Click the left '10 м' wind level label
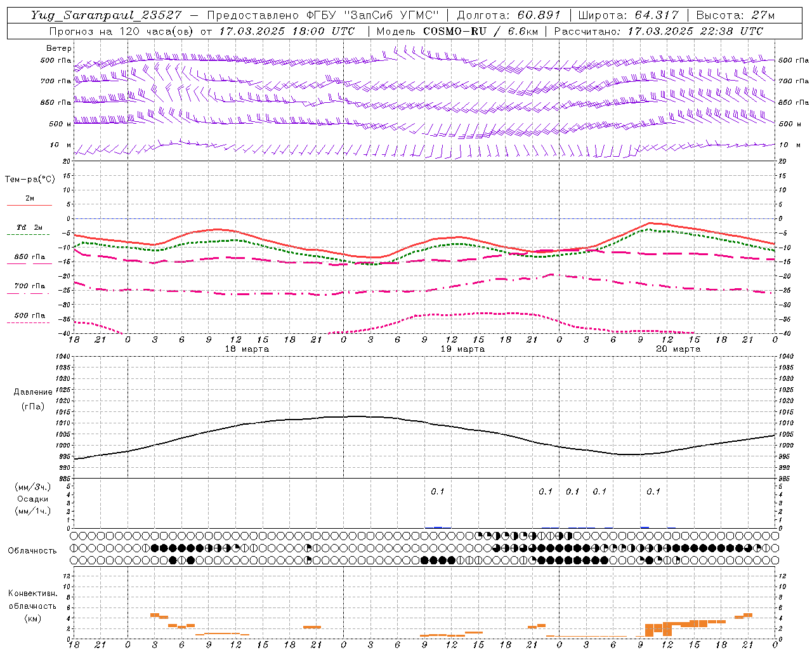 click(x=60, y=145)
